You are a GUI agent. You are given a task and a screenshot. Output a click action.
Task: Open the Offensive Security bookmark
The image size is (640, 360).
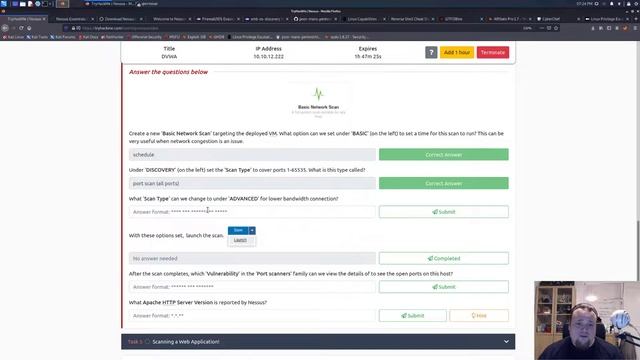click(x=144, y=37)
